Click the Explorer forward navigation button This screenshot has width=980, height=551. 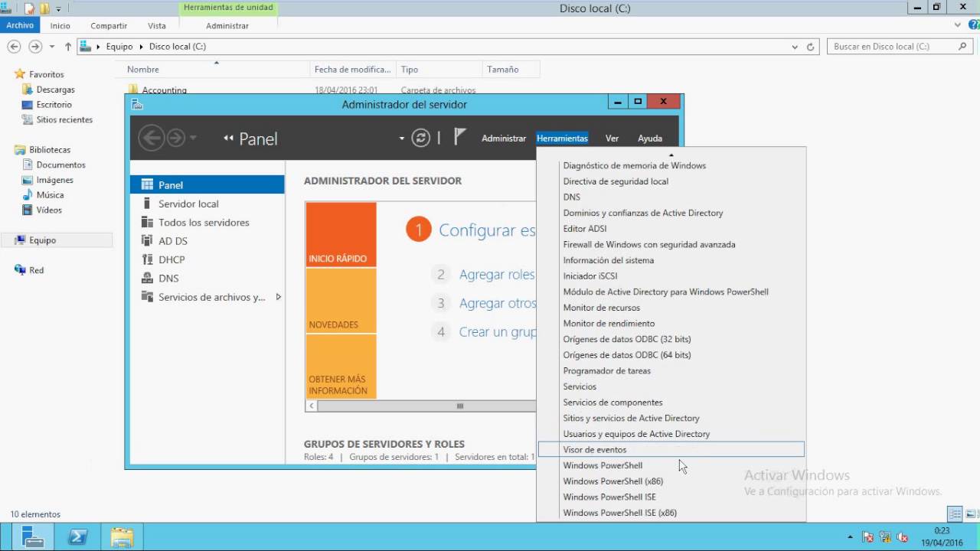(x=34, y=47)
